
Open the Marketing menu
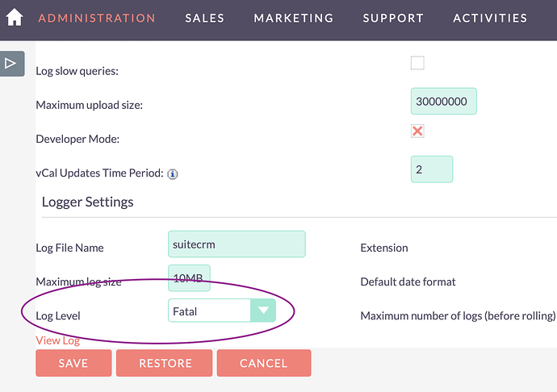pyautogui.click(x=293, y=18)
